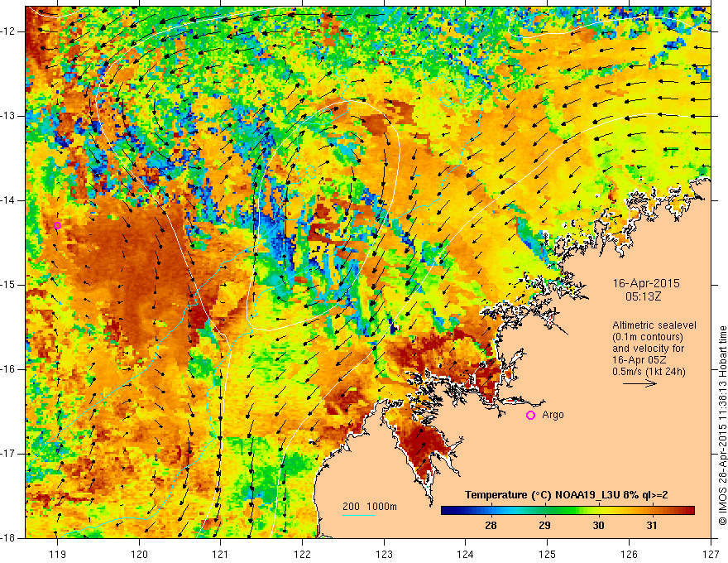Click the 'Temperature (°C) NOAA19_L3U 8% ql>=2' title
The height and width of the screenshot is (563, 728).
[x=567, y=495]
